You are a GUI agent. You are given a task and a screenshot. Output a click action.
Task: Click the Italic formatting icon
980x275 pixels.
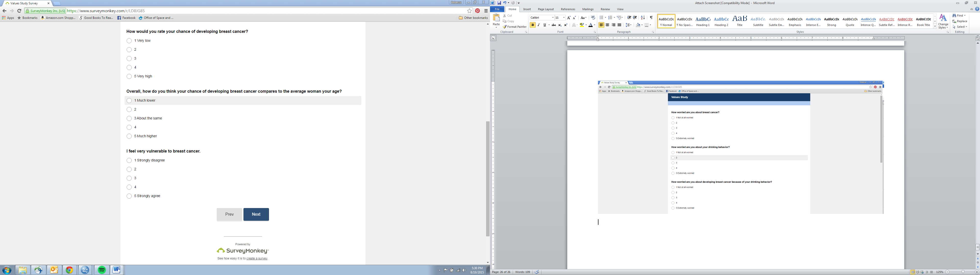point(539,25)
